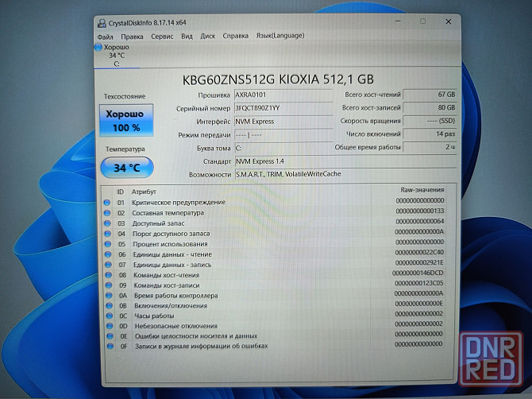Click the ID column header
The width and height of the screenshot is (532, 399).
[121, 192]
